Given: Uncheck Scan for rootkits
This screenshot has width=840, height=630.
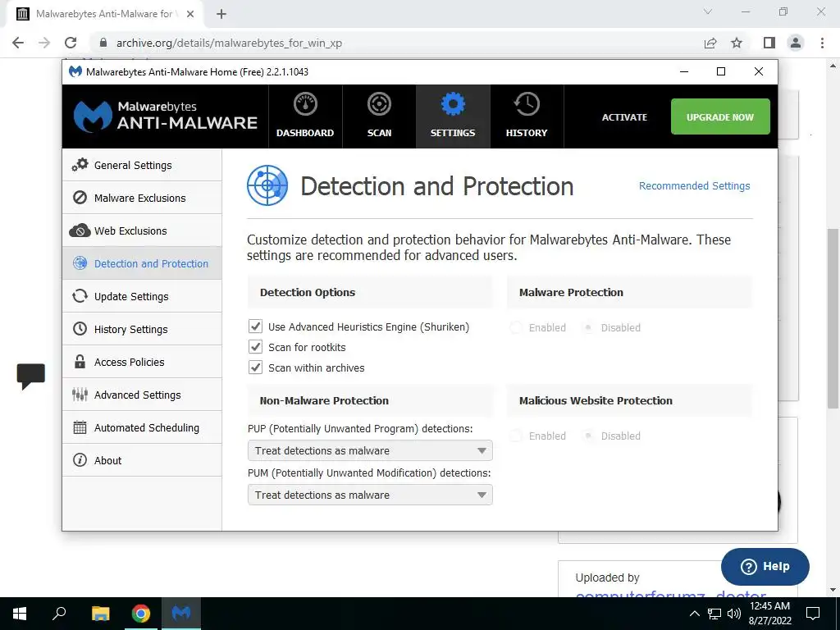Looking at the screenshot, I should click(x=256, y=347).
